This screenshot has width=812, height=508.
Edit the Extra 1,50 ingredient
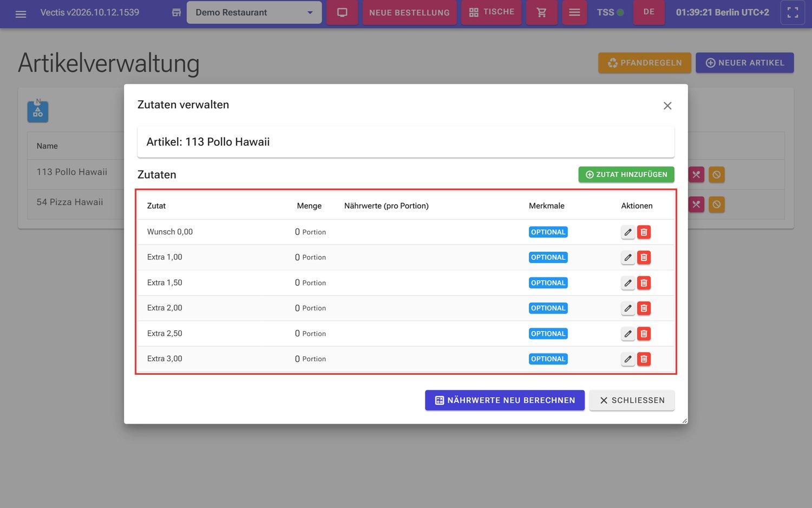pyautogui.click(x=628, y=283)
